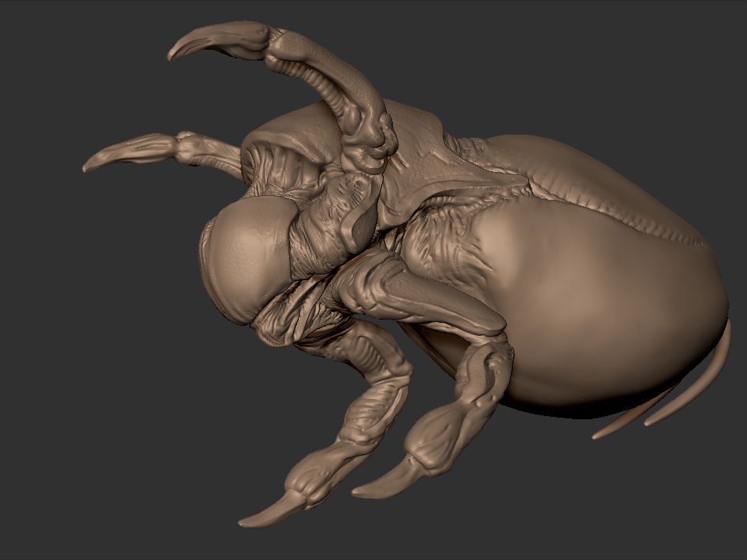The image size is (747, 560).
Task: Click the creature's large rounded head
Action: (x=249, y=264)
